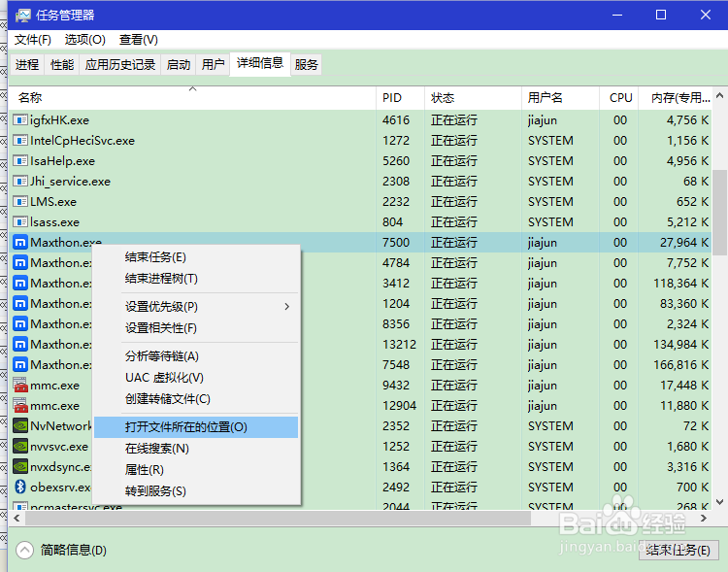
Task: Click the nvvsvc.exe NVIDIA icon
Action: [20, 447]
